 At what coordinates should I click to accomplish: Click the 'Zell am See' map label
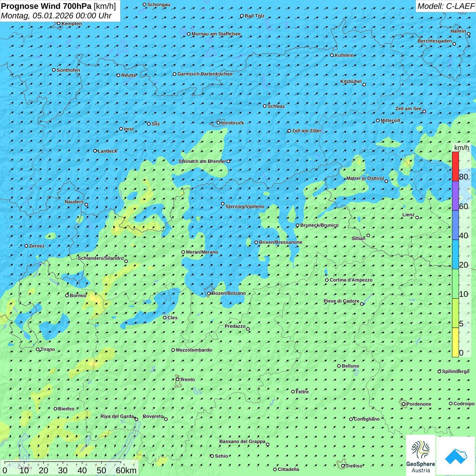point(408,108)
